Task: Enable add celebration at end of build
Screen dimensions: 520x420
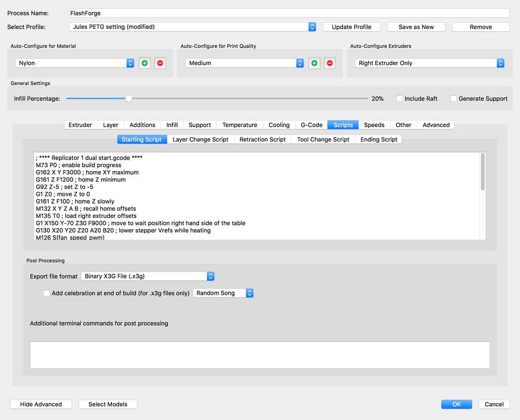Action: coord(47,293)
